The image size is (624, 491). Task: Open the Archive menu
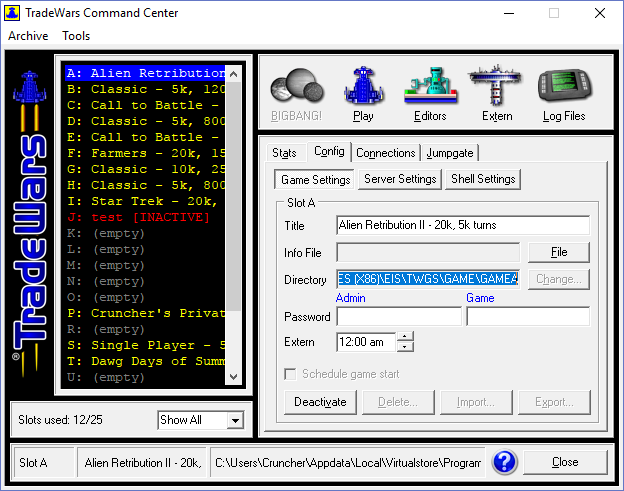tap(28, 36)
